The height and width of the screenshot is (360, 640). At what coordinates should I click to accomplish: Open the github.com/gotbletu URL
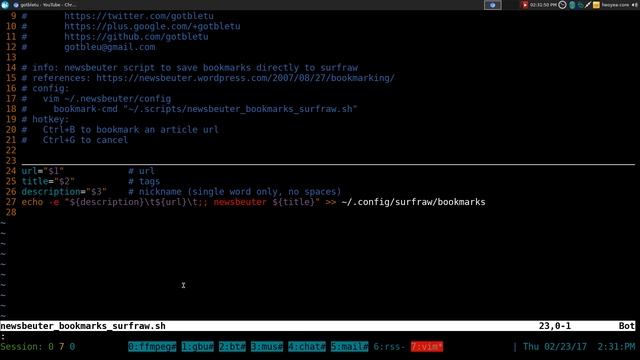136,36
